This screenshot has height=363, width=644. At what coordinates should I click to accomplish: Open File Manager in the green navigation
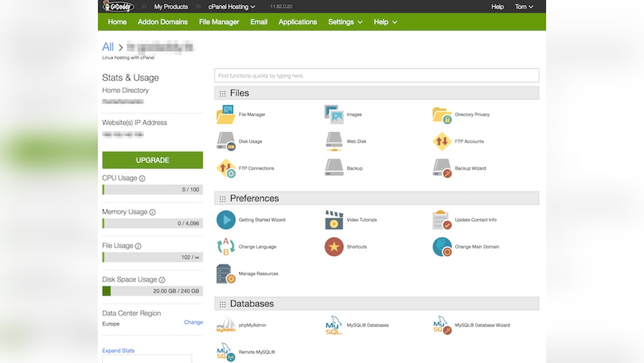tap(219, 22)
